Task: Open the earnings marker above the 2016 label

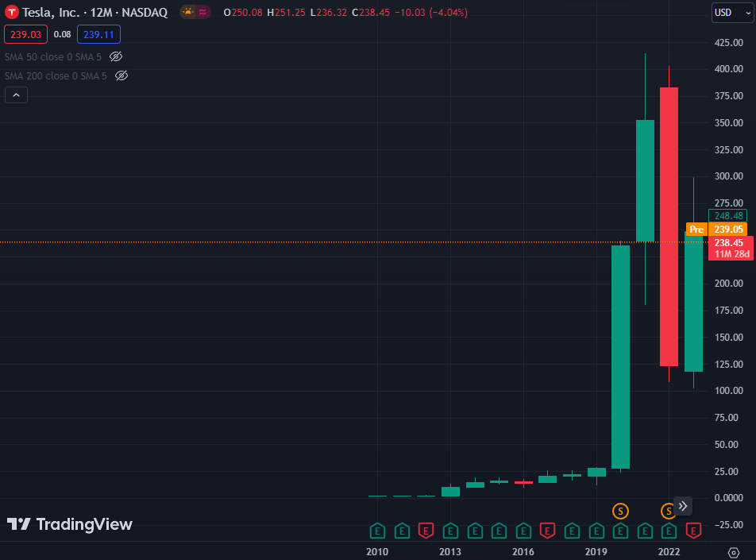Action: click(523, 531)
